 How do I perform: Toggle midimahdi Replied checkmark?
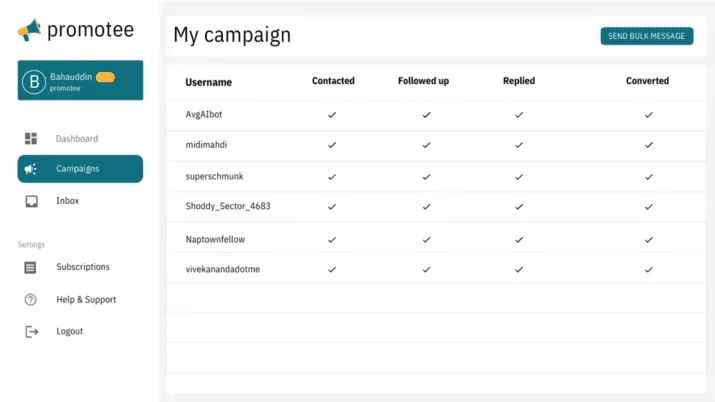[x=519, y=145]
